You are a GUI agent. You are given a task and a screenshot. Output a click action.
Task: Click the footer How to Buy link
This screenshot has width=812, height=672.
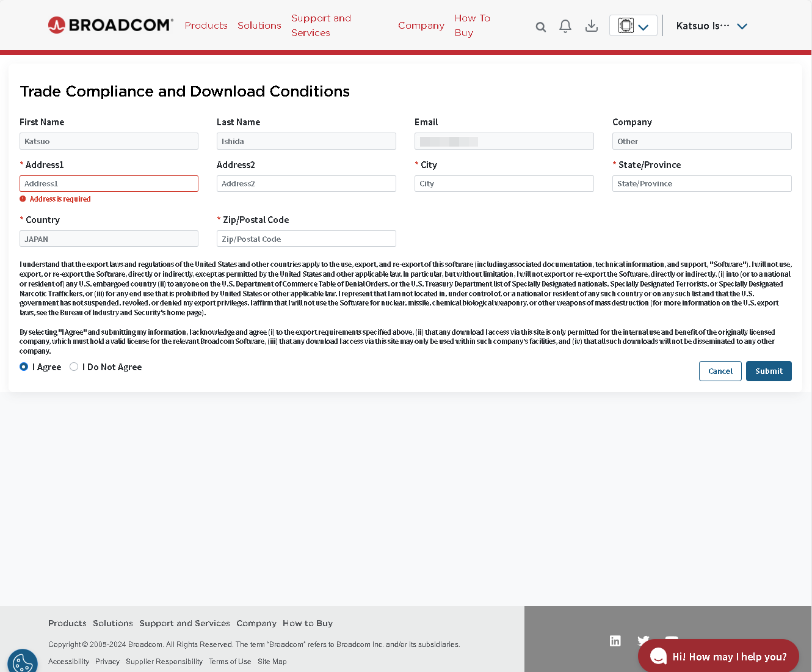coord(308,623)
